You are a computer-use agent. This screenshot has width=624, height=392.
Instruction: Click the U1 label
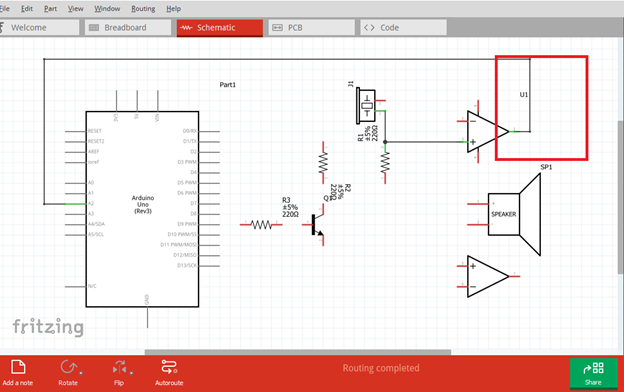(524, 95)
